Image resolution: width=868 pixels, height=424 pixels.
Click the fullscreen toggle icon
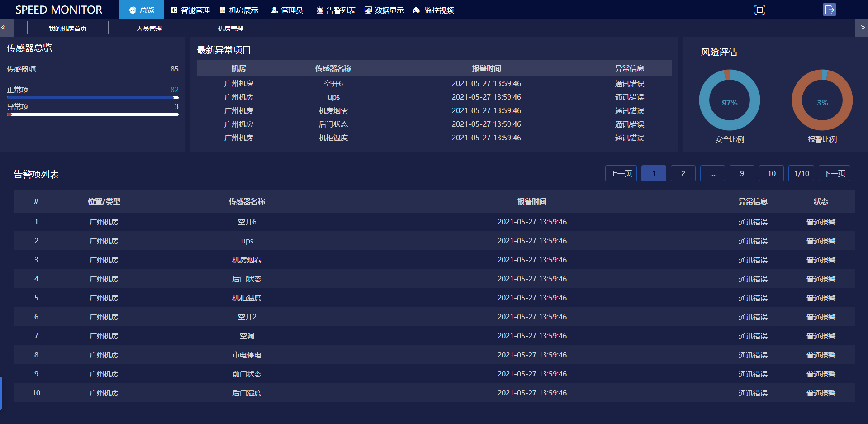pyautogui.click(x=759, y=10)
